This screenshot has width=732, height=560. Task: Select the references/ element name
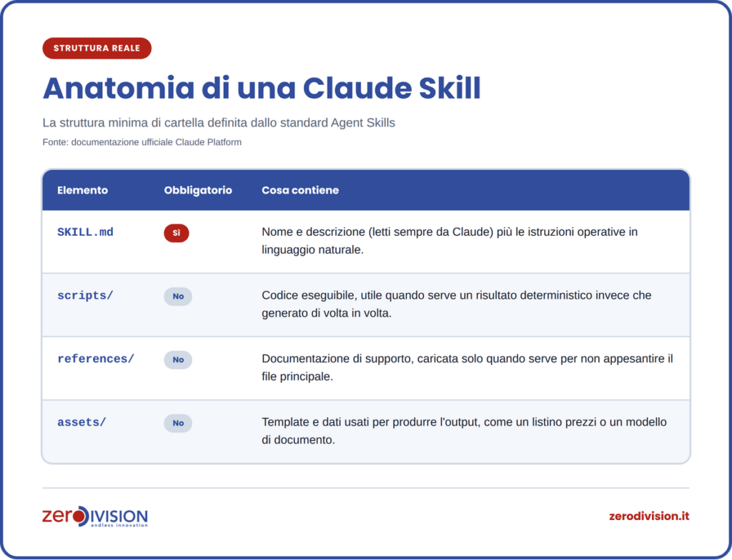(96, 359)
